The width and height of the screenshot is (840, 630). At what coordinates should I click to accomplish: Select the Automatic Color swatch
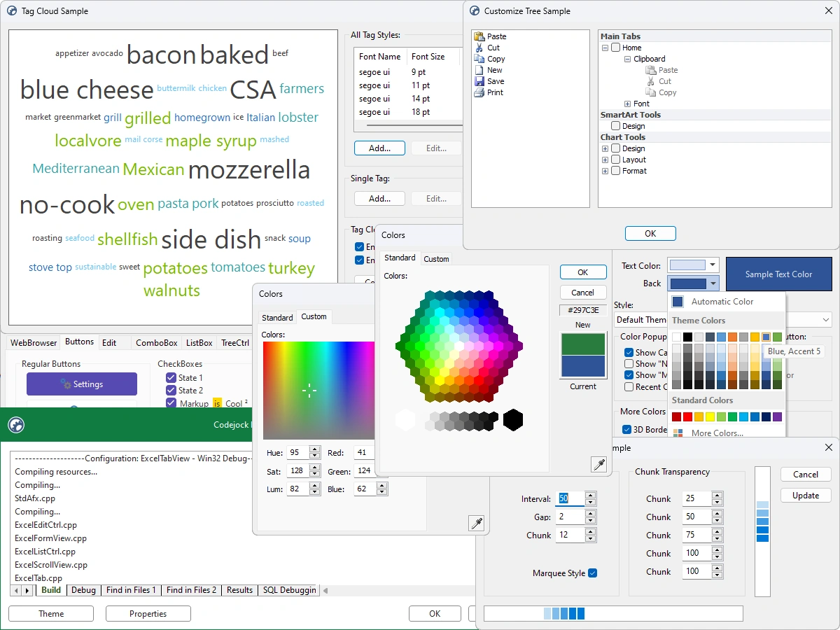pyautogui.click(x=678, y=302)
